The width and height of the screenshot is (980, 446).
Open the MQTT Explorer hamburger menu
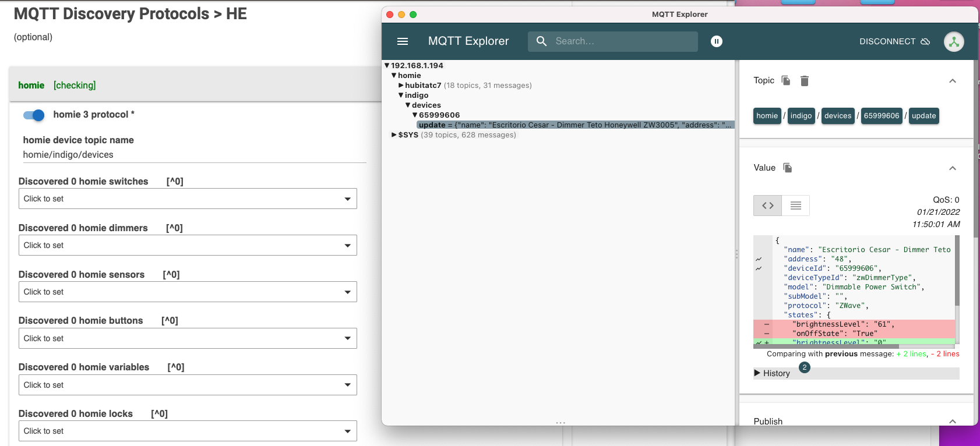403,41
